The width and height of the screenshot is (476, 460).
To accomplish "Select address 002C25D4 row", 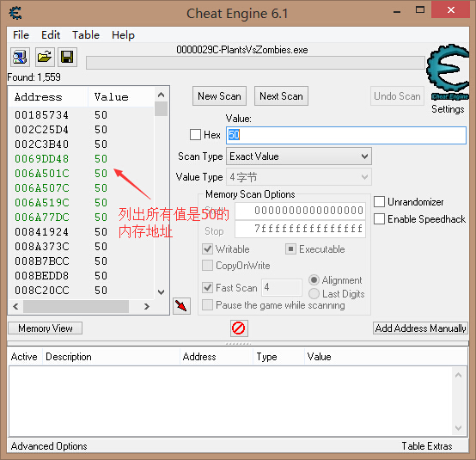I will 82,130.
